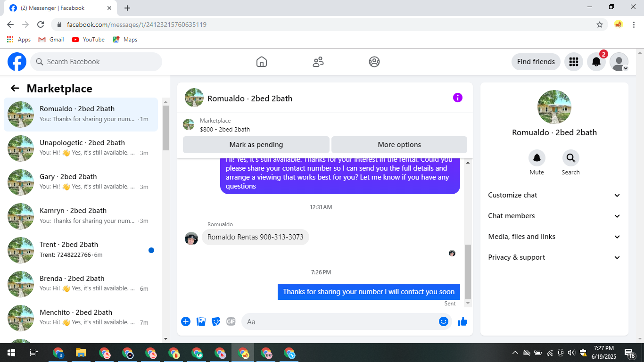This screenshot has width=644, height=362.
Task: Open the Unapologetic · 2bed 2bath conversation
Action: click(81, 148)
